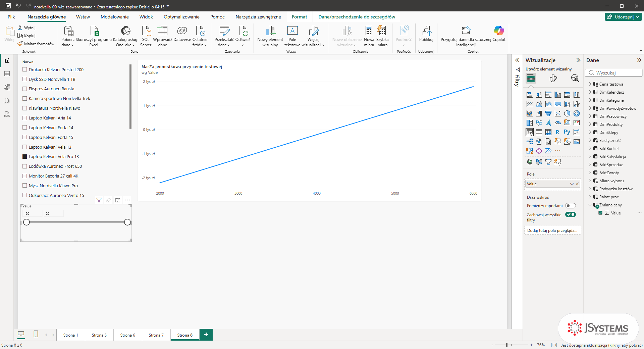Go to page Strona 5
644x349 pixels.
tap(99, 335)
